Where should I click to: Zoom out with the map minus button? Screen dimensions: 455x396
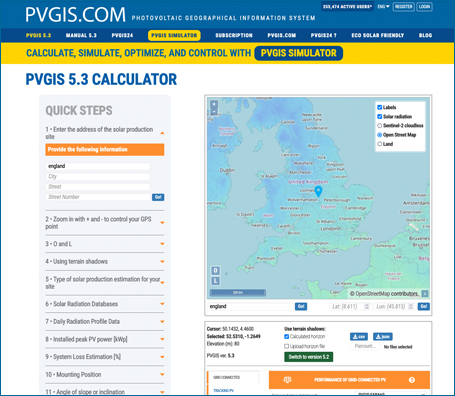coord(214,112)
